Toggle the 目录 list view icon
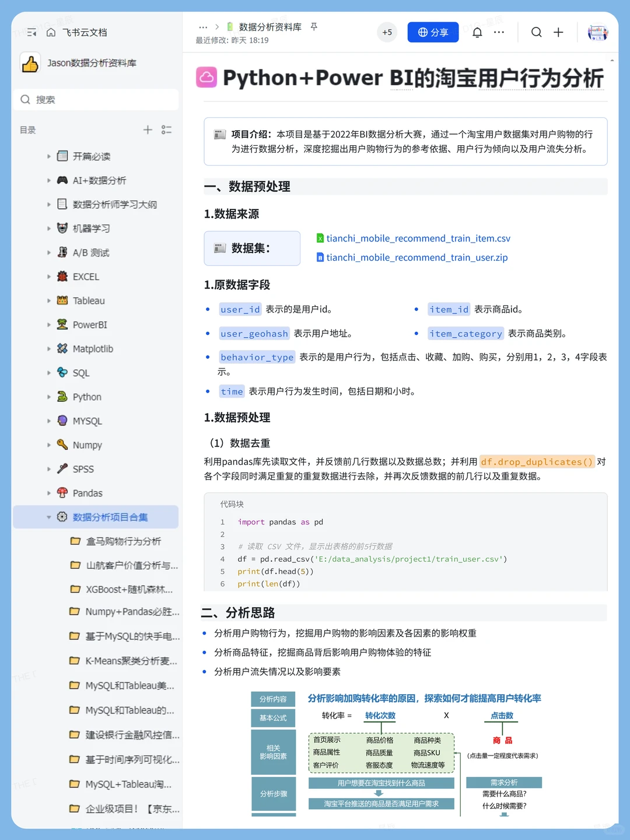 pos(167,129)
